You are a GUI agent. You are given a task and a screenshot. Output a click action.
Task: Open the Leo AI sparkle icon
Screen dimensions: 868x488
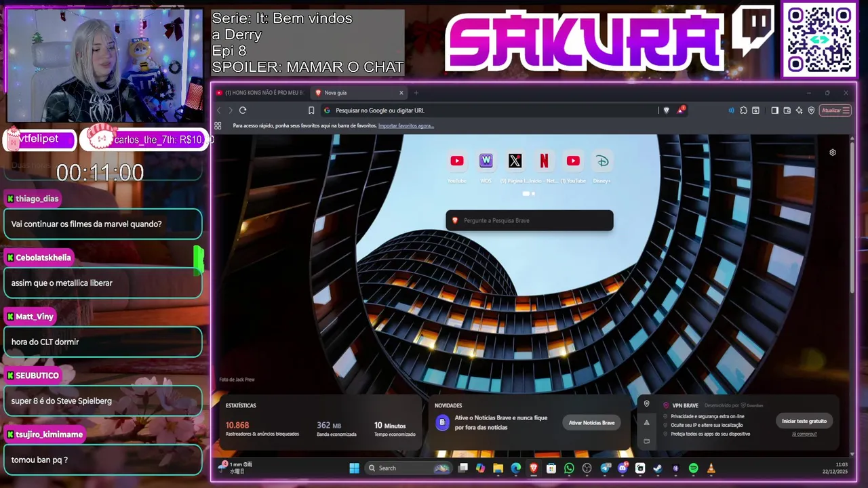800,110
